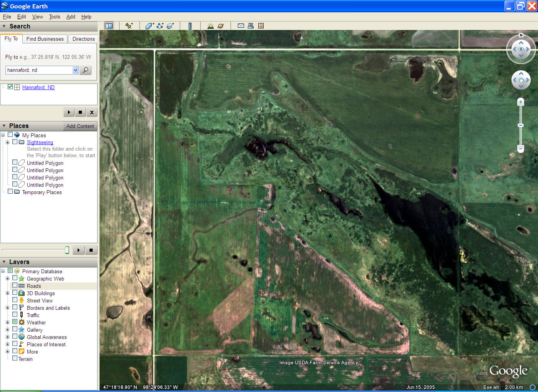Stop the search results tour

tap(80, 112)
